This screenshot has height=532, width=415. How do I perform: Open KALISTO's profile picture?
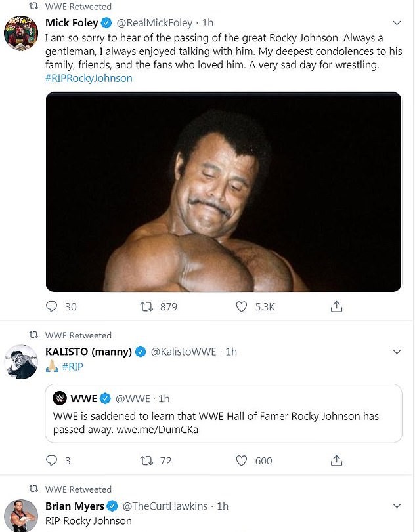(20, 361)
